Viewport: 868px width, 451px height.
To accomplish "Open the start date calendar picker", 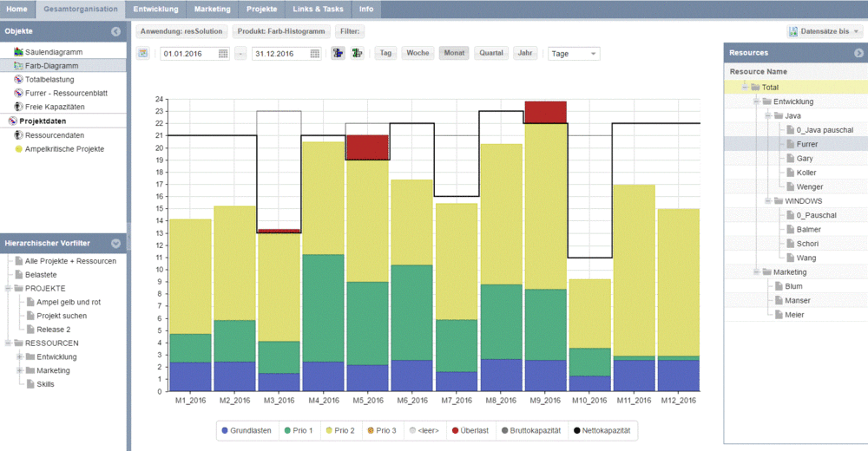I will click(223, 54).
